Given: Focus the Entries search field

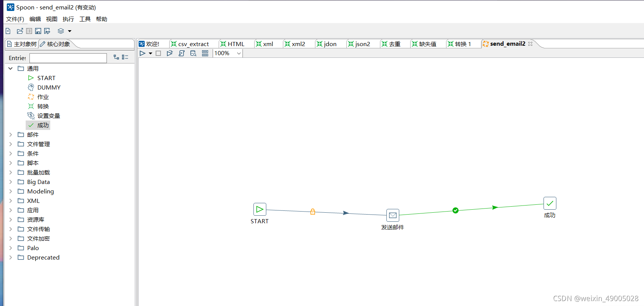Looking at the screenshot, I should pyautogui.click(x=68, y=58).
